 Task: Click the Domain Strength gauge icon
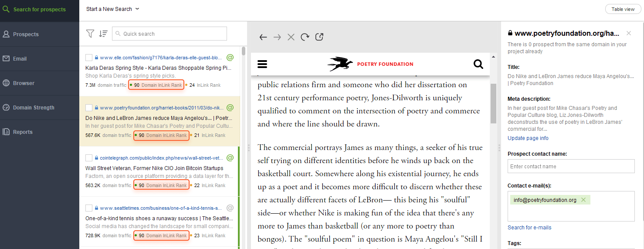[6, 107]
